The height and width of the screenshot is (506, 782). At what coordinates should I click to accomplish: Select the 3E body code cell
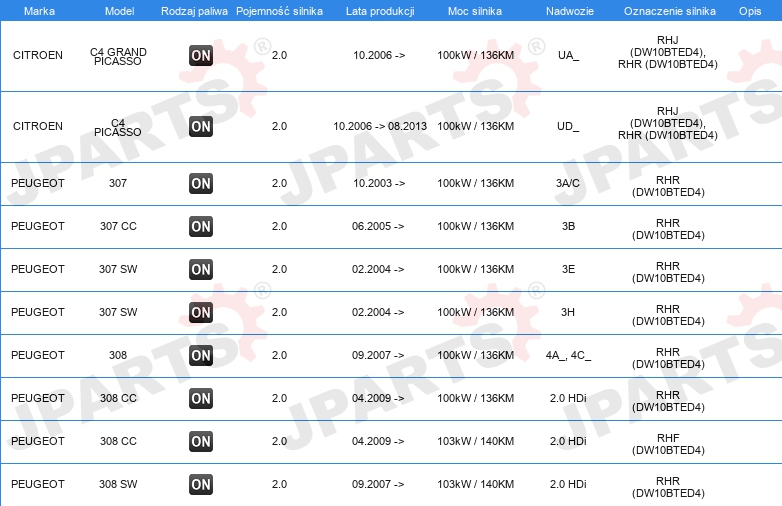pyautogui.click(x=569, y=269)
